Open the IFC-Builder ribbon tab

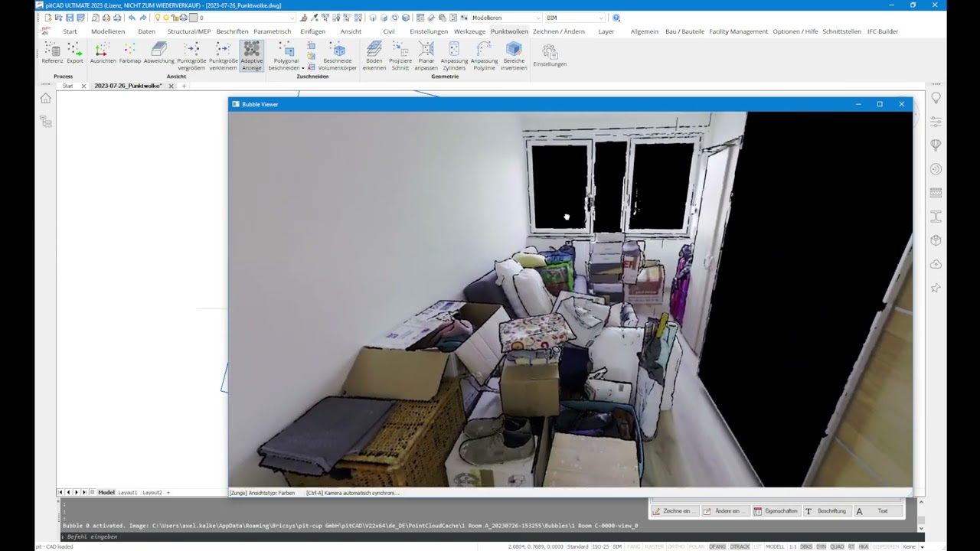(883, 31)
